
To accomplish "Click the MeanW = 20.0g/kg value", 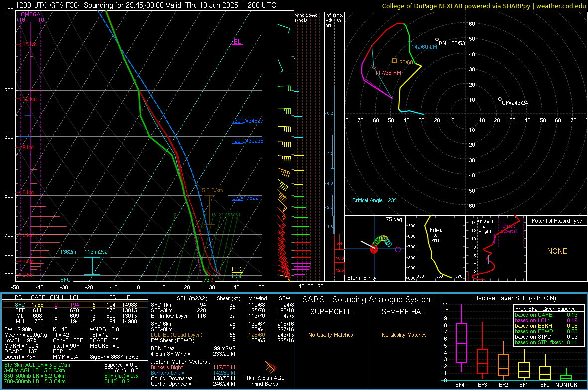I will 26,335.
